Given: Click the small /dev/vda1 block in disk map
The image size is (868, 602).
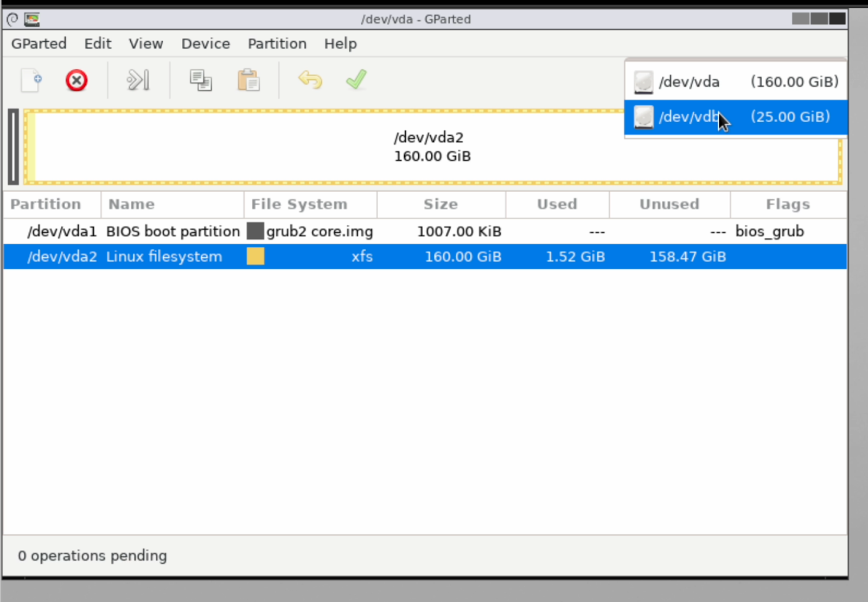Looking at the screenshot, I should [x=14, y=147].
